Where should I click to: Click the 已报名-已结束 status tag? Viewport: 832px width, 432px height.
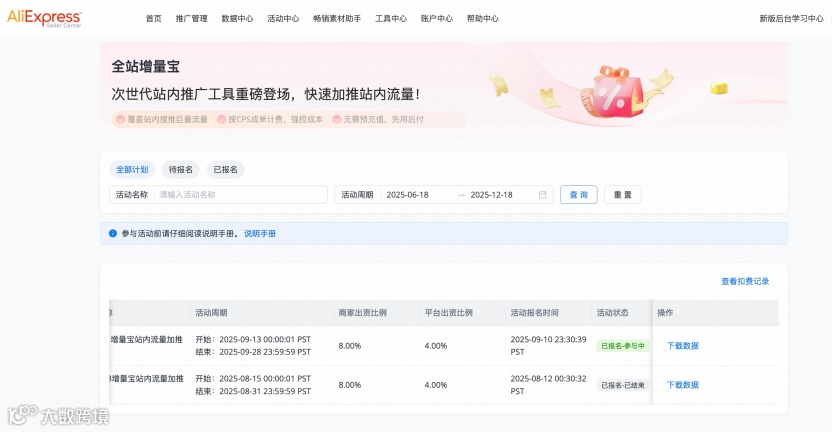tap(623, 385)
